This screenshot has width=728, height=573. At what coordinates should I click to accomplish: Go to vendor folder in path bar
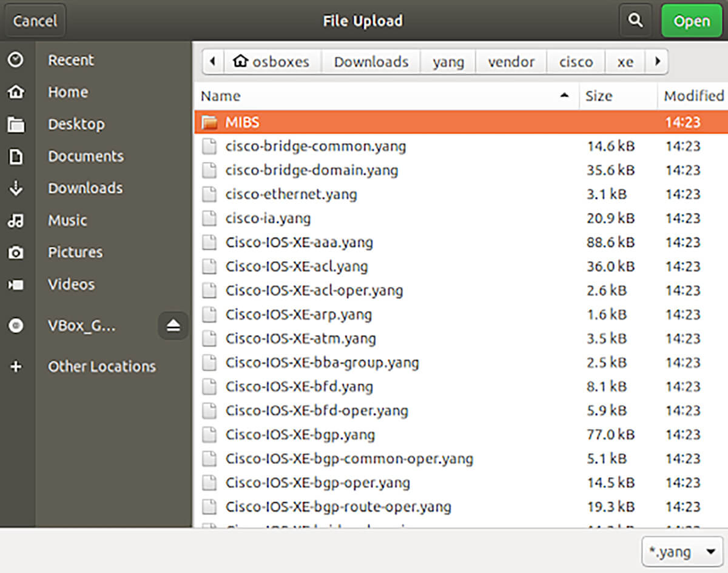click(x=511, y=61)
